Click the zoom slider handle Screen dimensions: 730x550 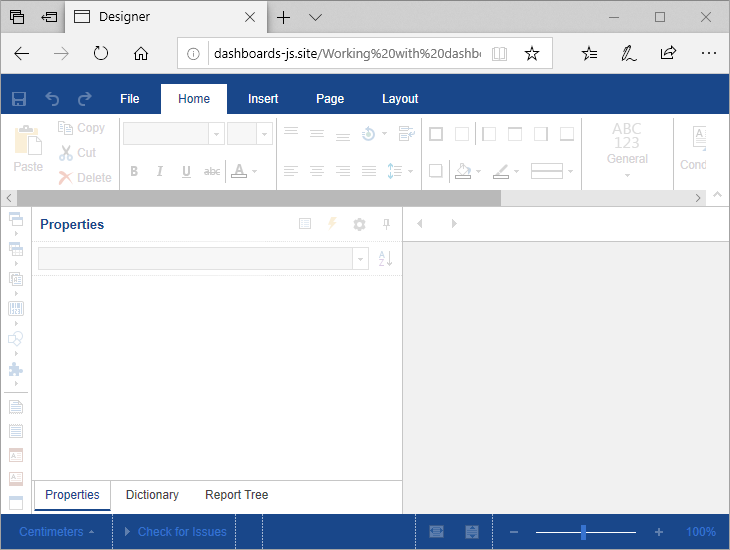[583, 532]
